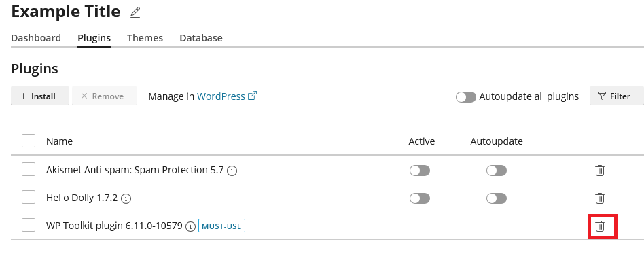Turn on Autoupdate for Akismet Anti-spam
Screen dimensions: 644x267
pos(497,171)
